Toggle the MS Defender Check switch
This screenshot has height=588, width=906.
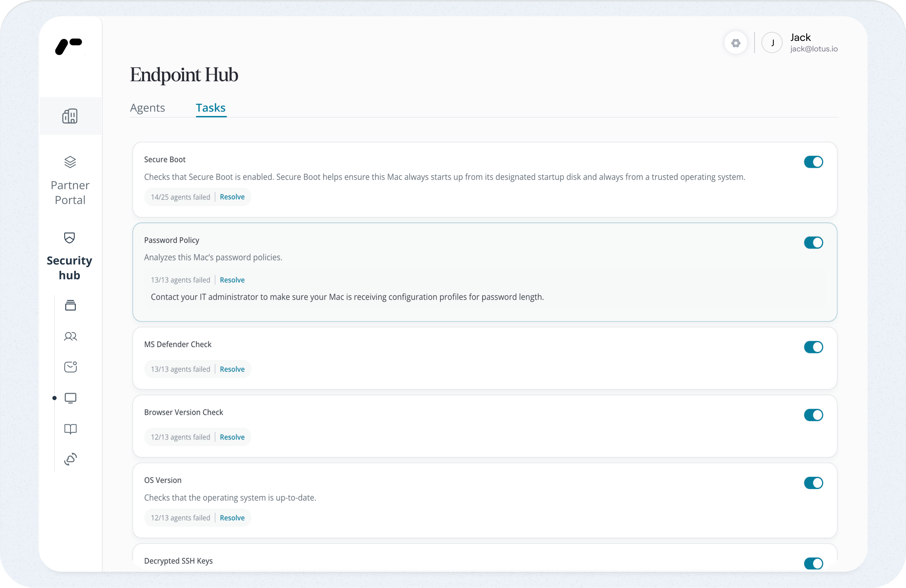coord(813,347)
